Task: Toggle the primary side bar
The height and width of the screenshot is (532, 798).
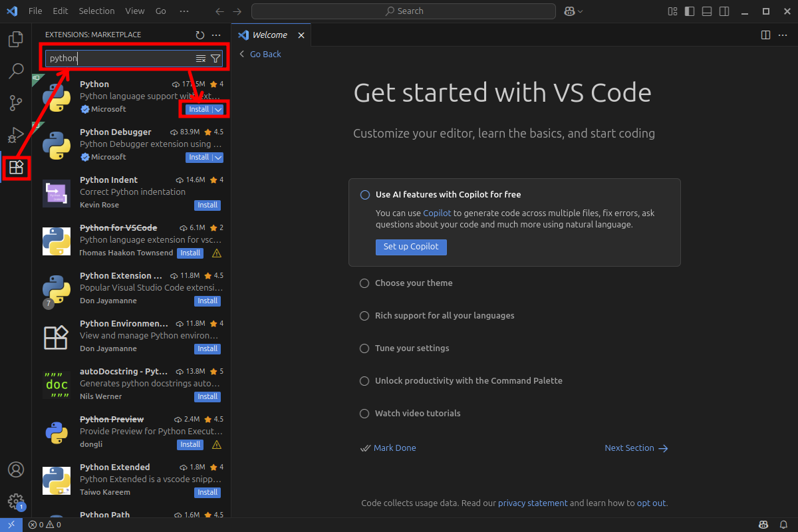Action: tap(690, 11)
